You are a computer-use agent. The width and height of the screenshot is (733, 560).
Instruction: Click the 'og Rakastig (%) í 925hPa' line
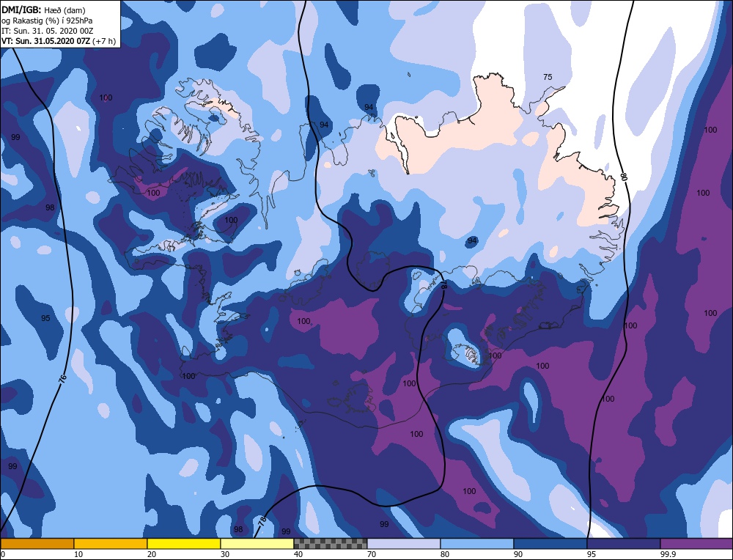pos(47,21)
